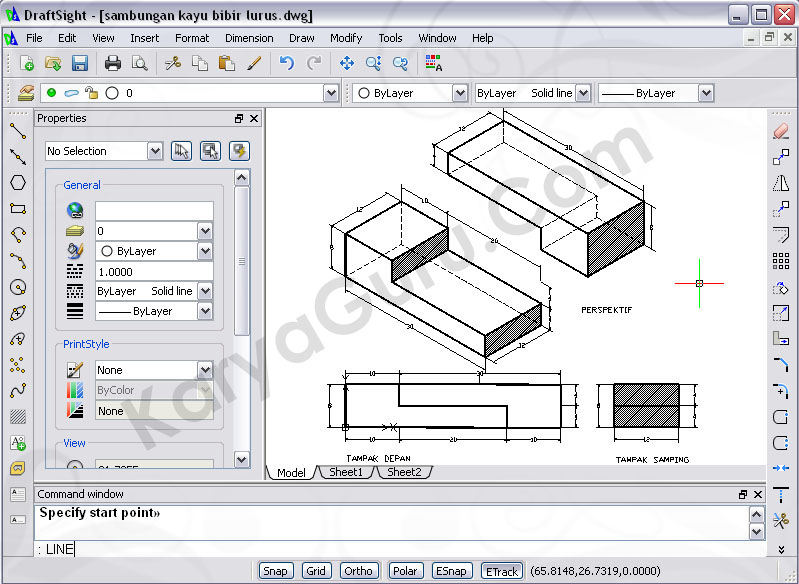Click the Undo arrow icon
Screen dimensions: 799x584
click(287, 63)
